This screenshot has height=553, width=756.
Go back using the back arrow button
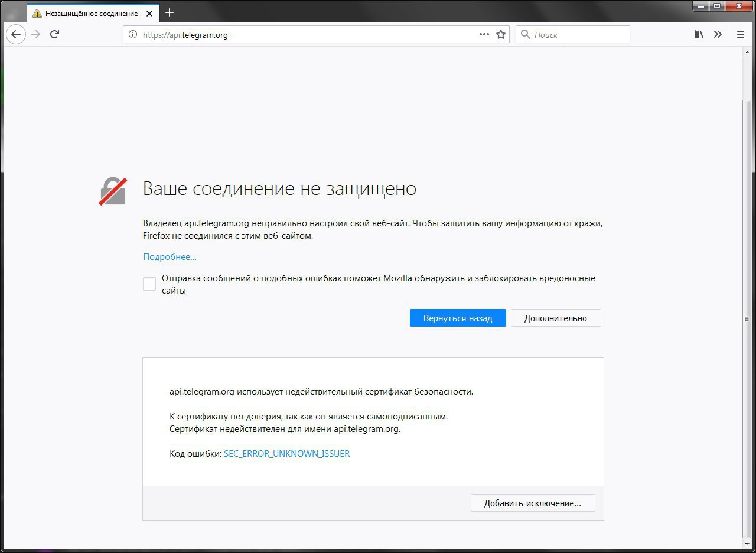point(16,34)
